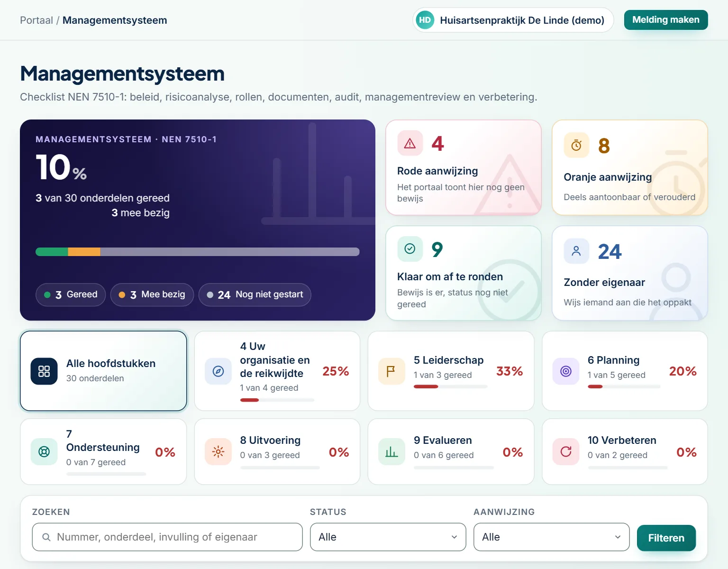
Task: Select the 5 Leiderschap chapter card
Action: point(451,371)
